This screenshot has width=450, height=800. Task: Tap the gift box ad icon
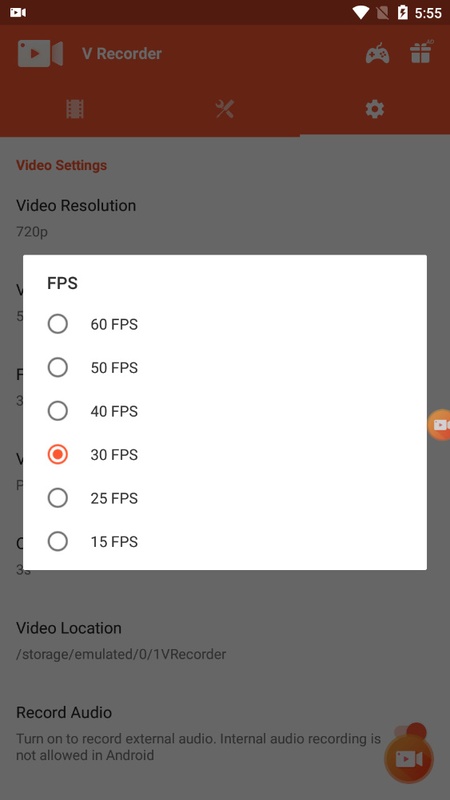421,52
